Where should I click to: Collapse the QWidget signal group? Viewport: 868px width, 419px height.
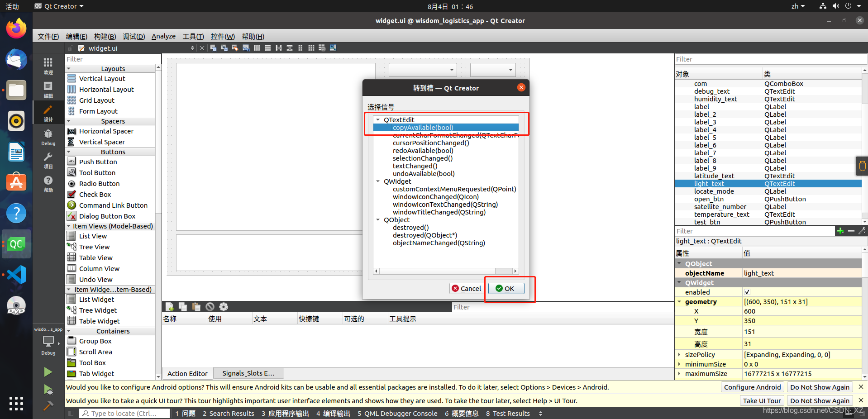pos(378,181)
